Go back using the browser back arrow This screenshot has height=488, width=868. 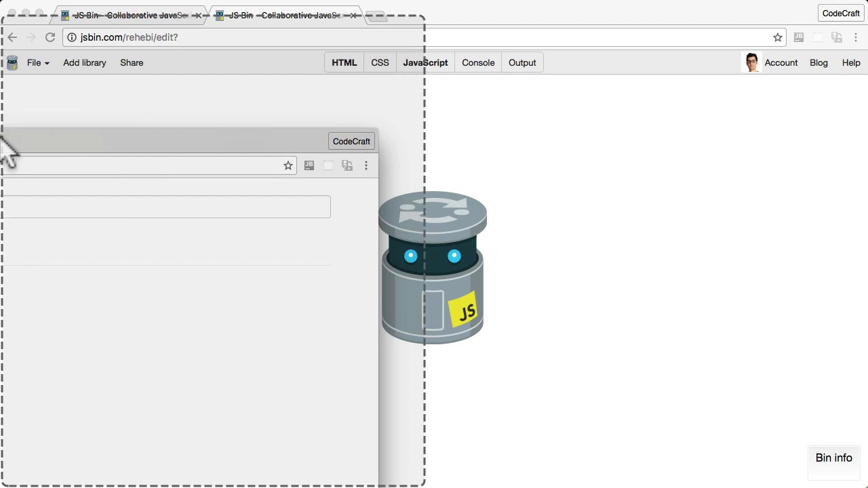pos(12,37)
